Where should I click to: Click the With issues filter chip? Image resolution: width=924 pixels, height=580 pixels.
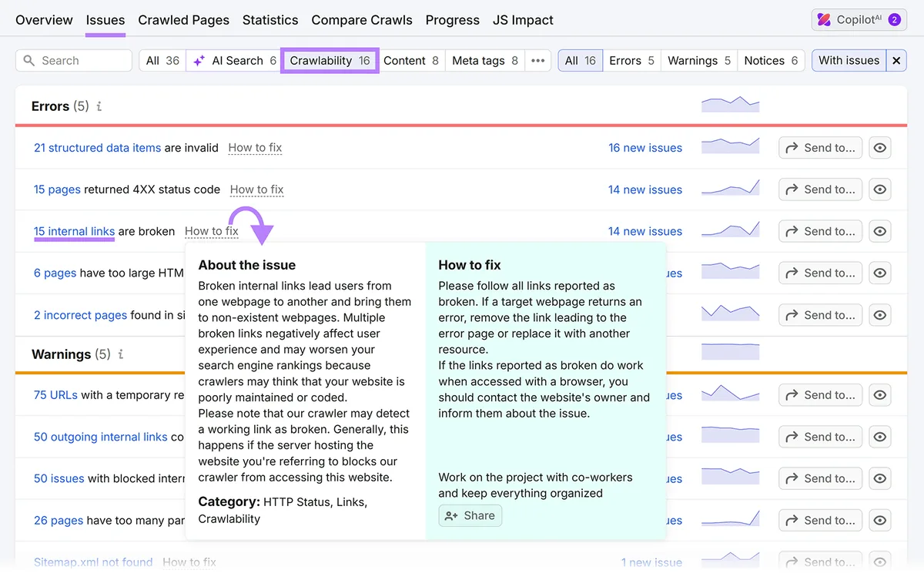pyautogui.click(x=849, y=61)
